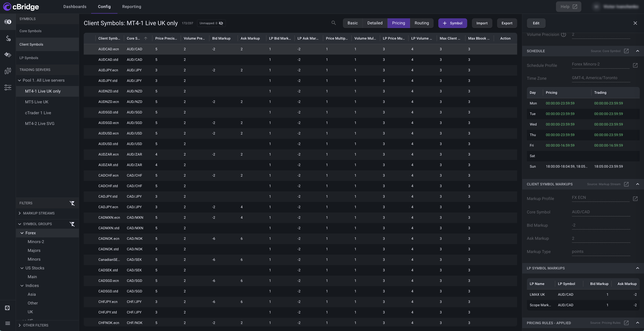644x331 pixels.
Task: Collapse the Schedule section in the side panel
Action: 638,51
